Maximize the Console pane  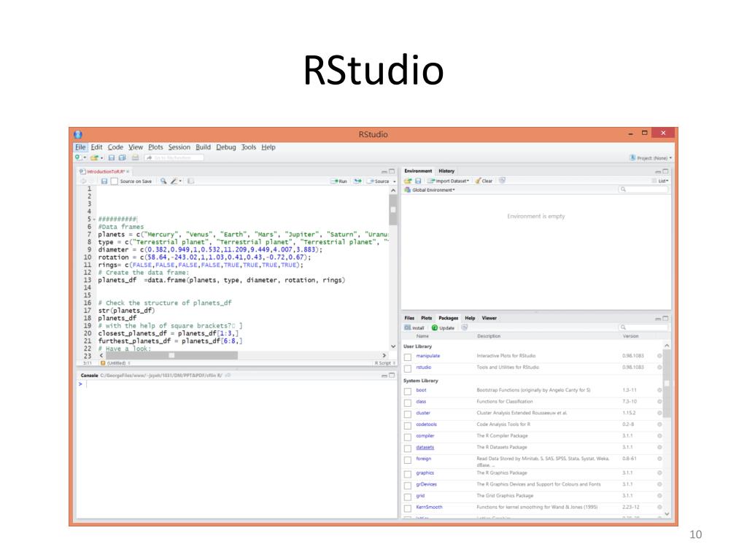(392, 376)
